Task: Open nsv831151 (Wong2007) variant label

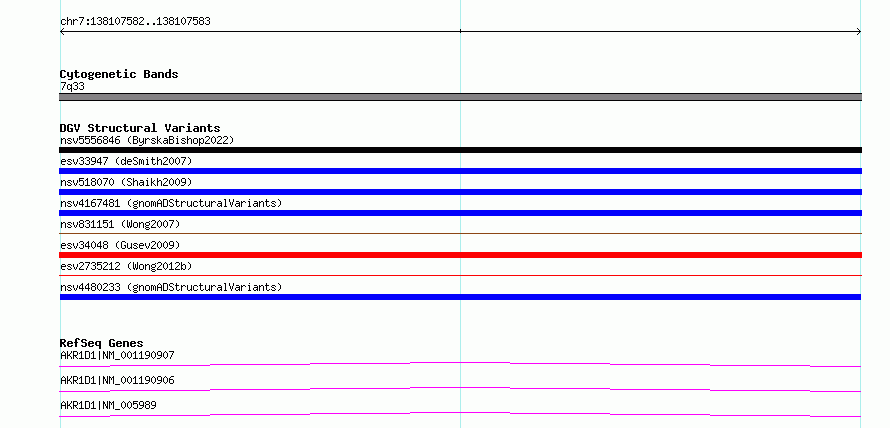Action: [x=120, y=224]
